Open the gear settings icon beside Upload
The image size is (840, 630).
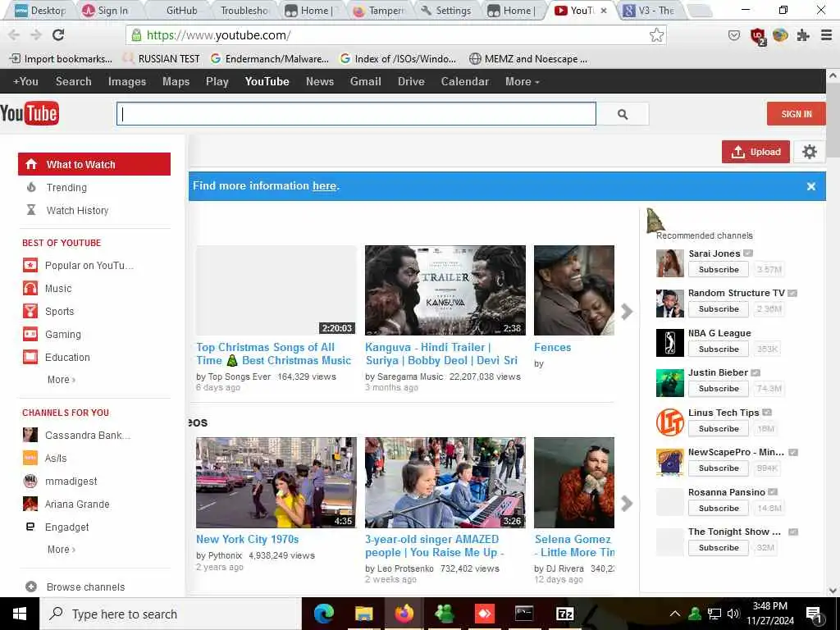click(x=809, y=152)
